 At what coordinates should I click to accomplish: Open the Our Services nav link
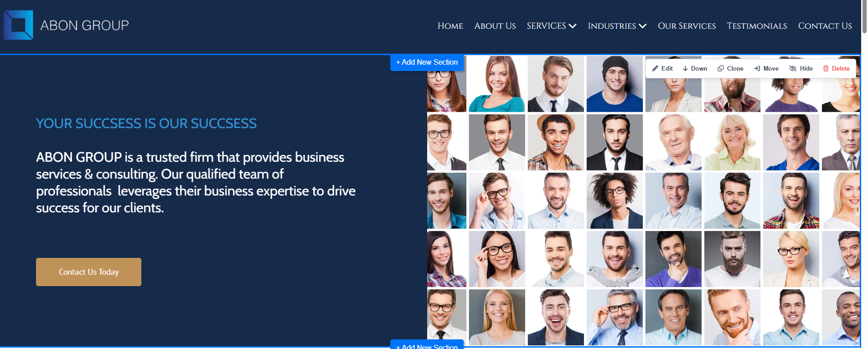[687, 26]
